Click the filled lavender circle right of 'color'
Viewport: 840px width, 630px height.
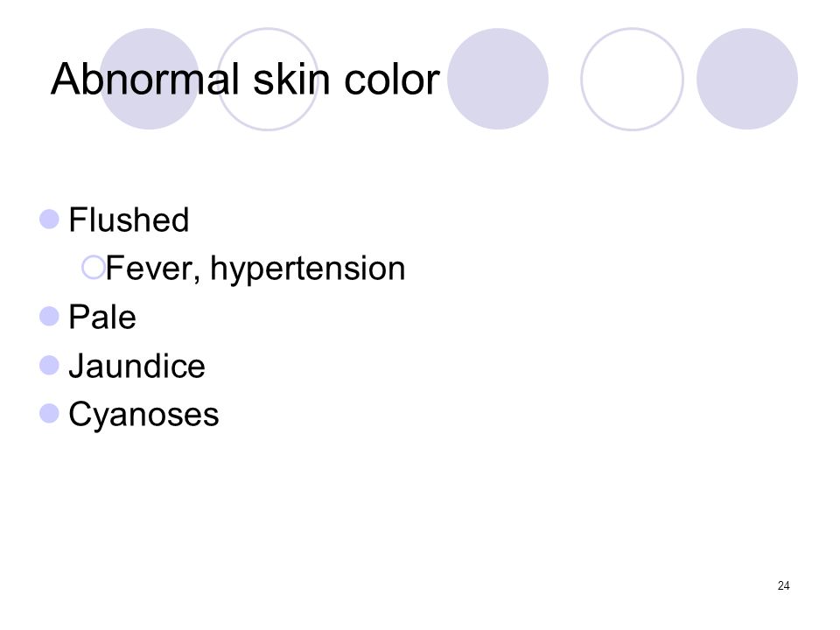point(498,79)
